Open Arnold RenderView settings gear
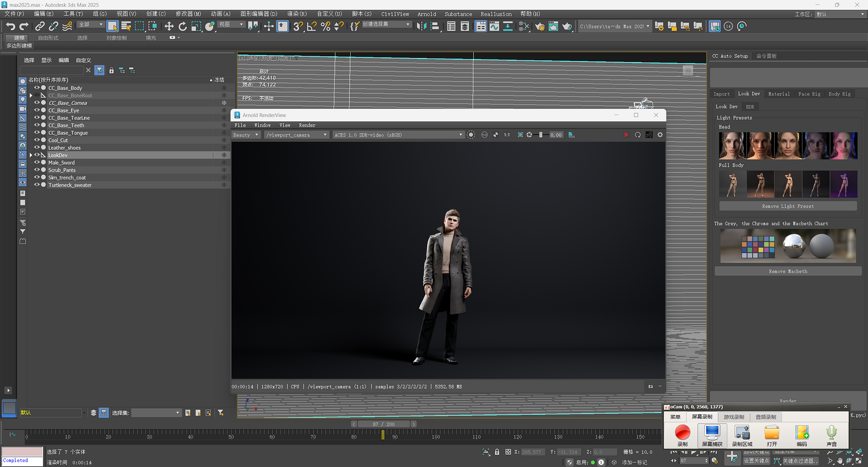868x467 pixels. coord(660,135)
